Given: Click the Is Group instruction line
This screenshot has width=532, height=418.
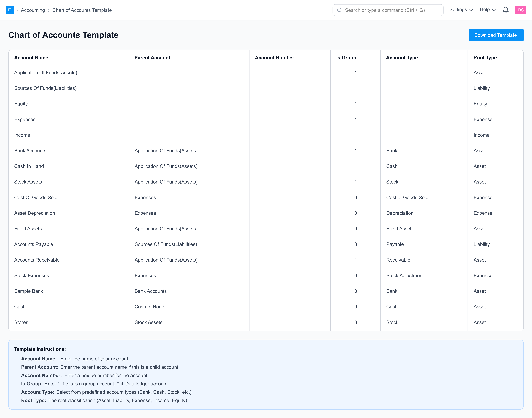Looking at the screenshot, I should tap(94, 384).
